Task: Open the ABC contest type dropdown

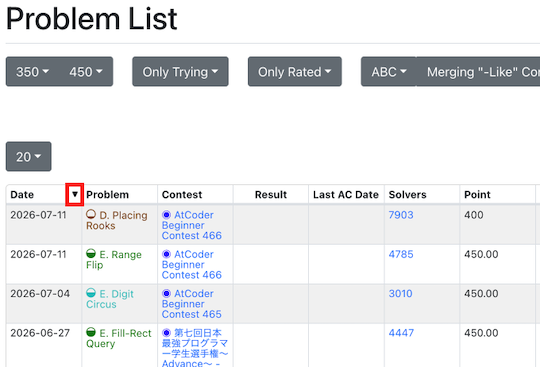Action: click(x=389, y=72)
